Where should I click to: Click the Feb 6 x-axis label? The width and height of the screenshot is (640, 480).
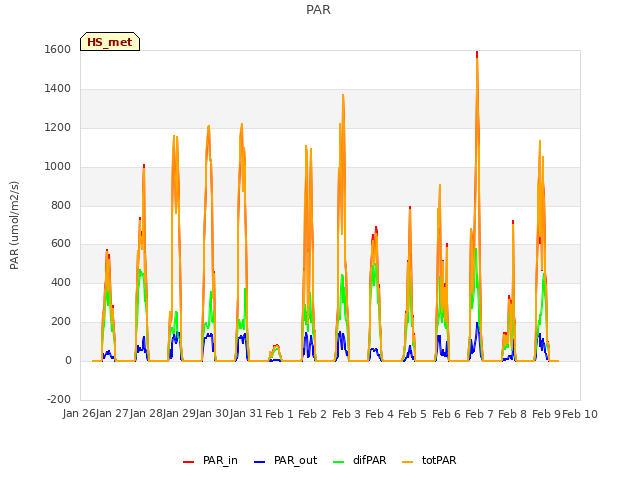pos(446,414)
